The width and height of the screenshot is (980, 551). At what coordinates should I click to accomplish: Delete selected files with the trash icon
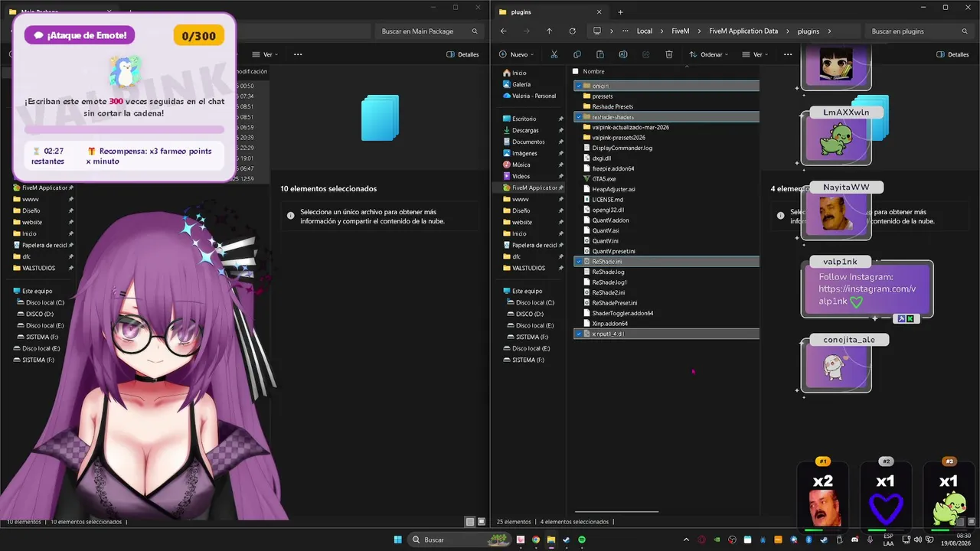coord(668,54)
